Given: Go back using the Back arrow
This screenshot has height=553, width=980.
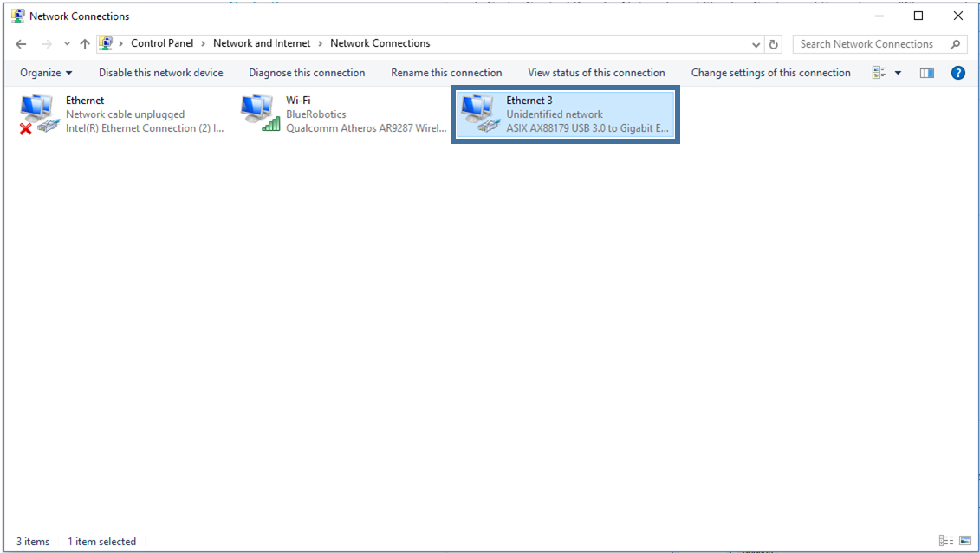Looking at the screenshot, I should (x=21, y=43).
